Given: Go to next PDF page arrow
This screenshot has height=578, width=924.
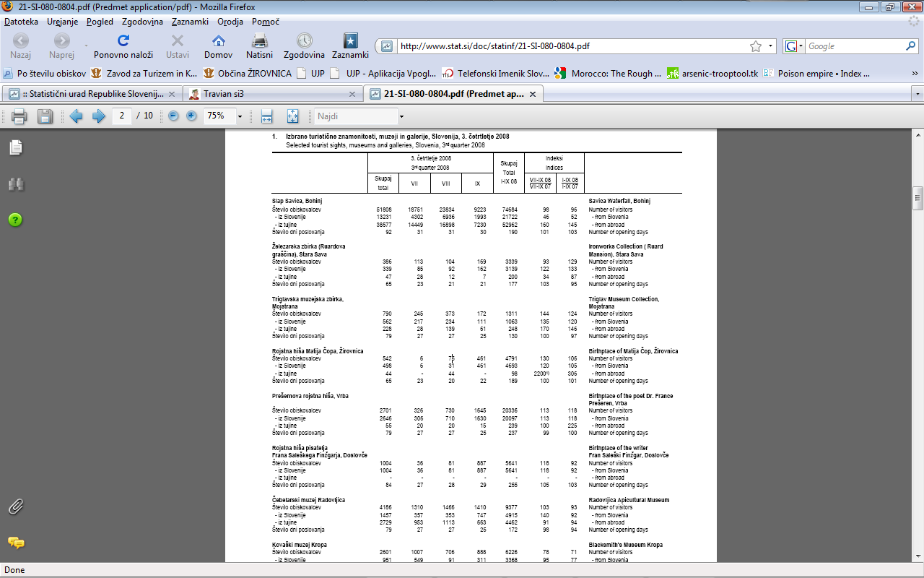Looking at the screenshot, I should tap(99, 116).
